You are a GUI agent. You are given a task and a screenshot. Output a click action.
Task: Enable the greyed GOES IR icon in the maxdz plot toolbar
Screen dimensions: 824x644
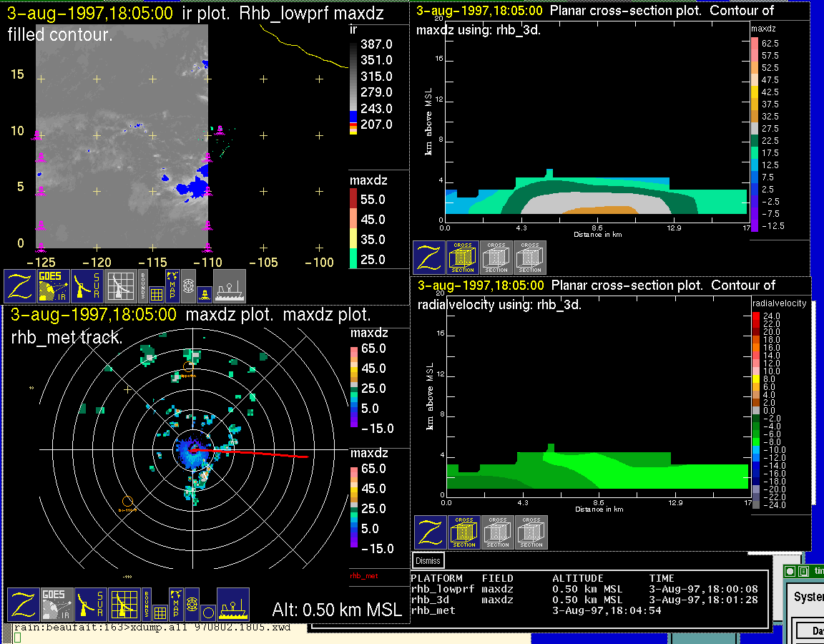pos(57,605)
